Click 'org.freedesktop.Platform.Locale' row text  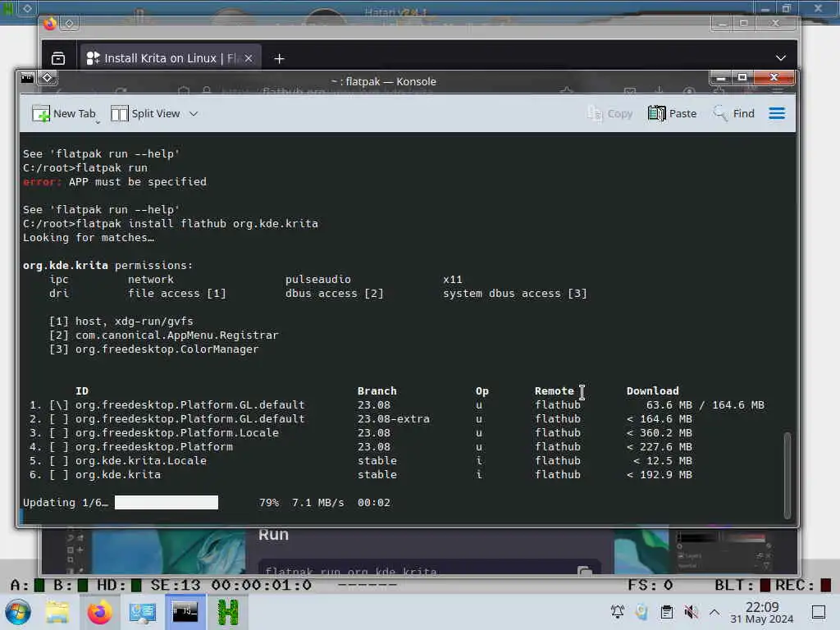point(177,433)
